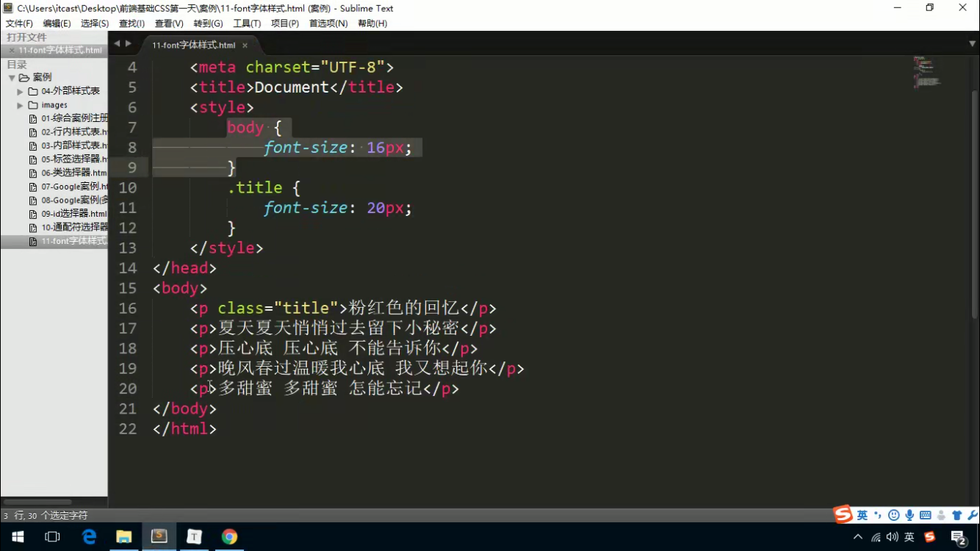Open the 首选项(N) menu
Viewport: 980px width, 551px height.
[x=328, y=24]
